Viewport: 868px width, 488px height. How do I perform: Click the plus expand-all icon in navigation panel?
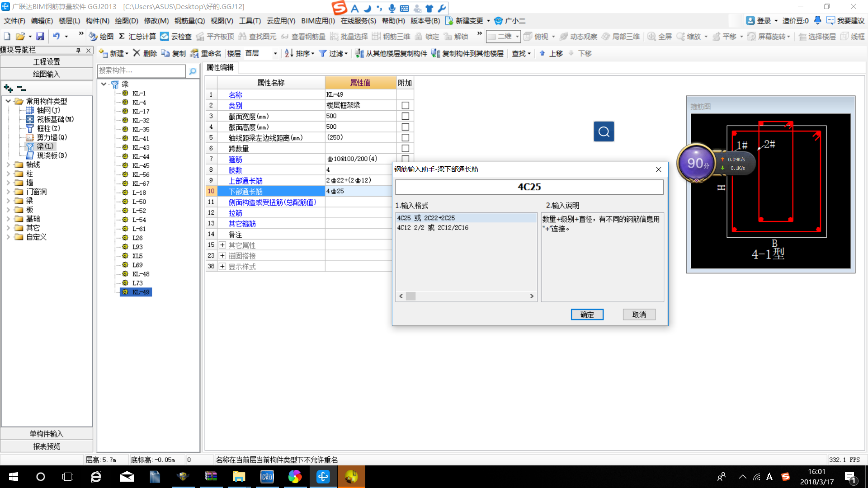(x=8, y=88)
